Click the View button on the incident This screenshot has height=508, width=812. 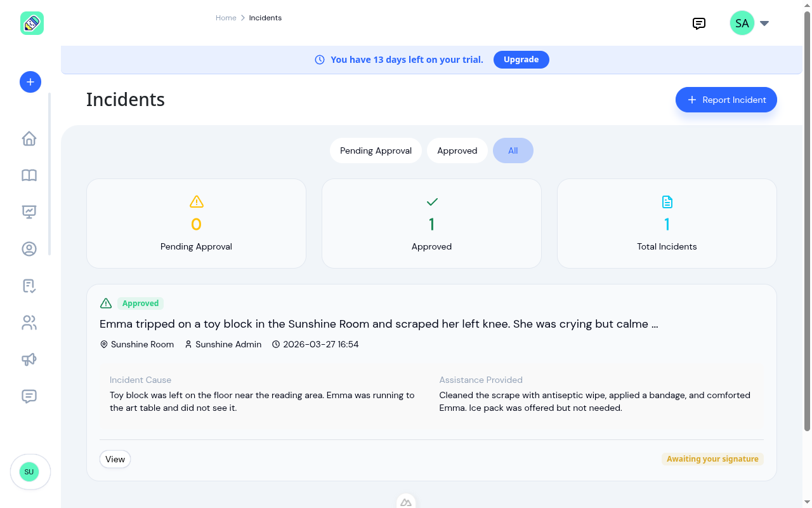[115, 459]
